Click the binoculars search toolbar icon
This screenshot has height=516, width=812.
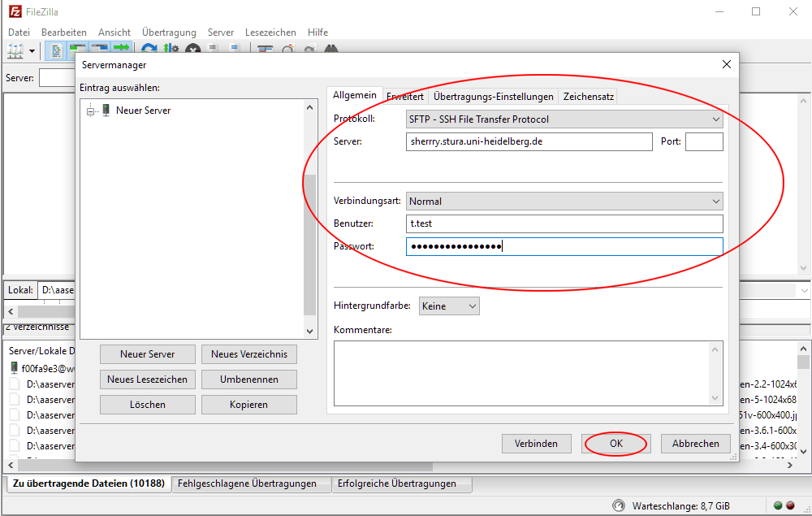tap(331, 50)
